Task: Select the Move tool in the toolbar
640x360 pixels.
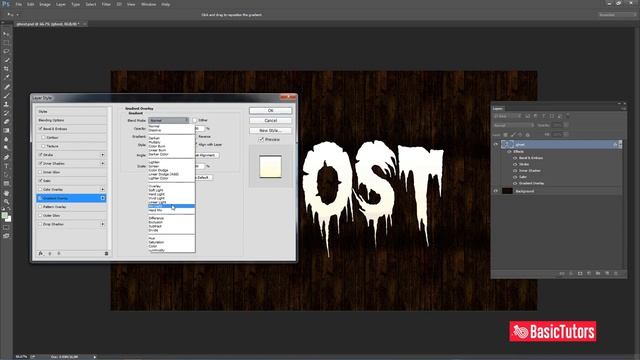Action: 6,34
